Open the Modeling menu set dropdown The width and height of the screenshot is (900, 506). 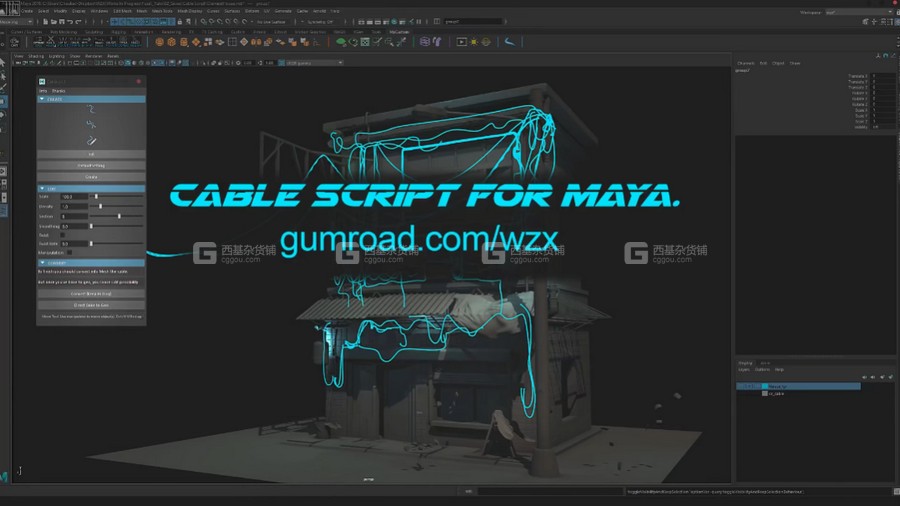tap(17, 22)
